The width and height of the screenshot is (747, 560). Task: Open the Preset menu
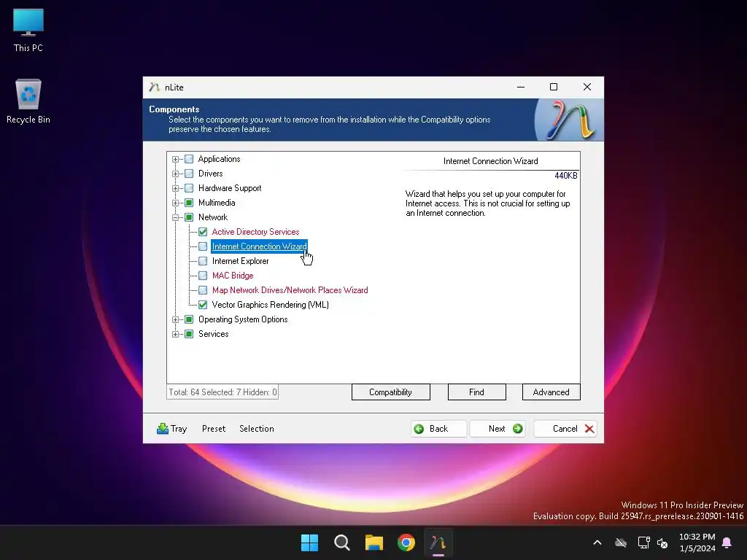pyautogui.click(x=214, y=429)
